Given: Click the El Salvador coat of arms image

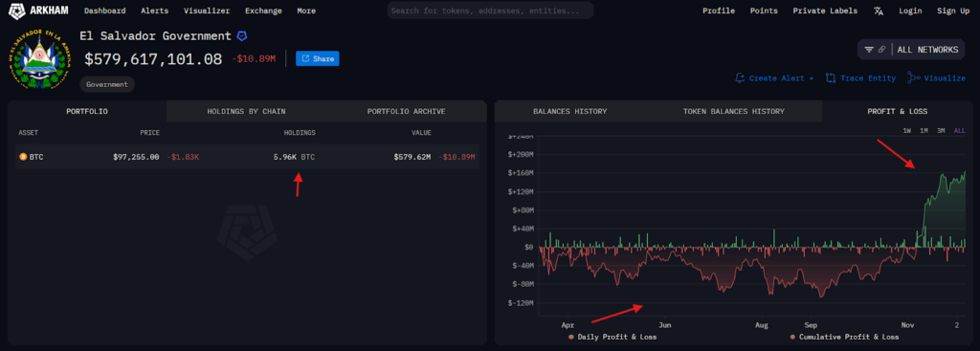Looking at the screenshot, I should click(40, 60).
